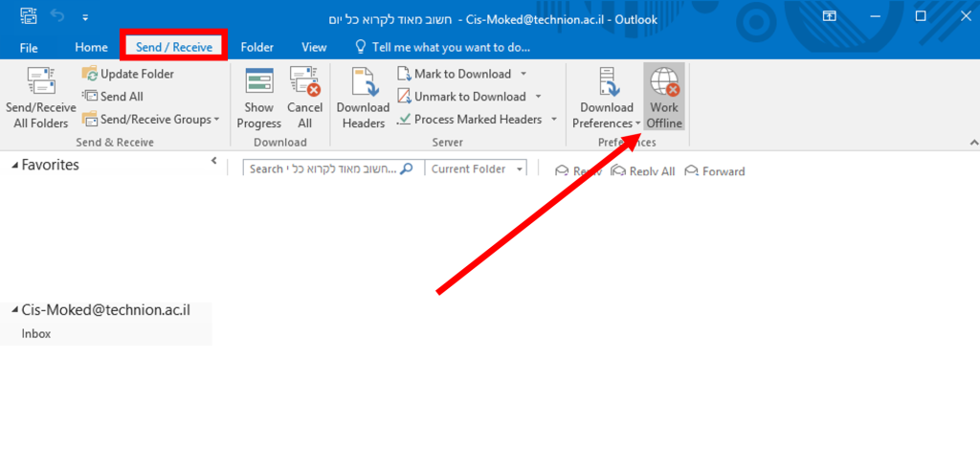Click the search magnifier icon

407,169
